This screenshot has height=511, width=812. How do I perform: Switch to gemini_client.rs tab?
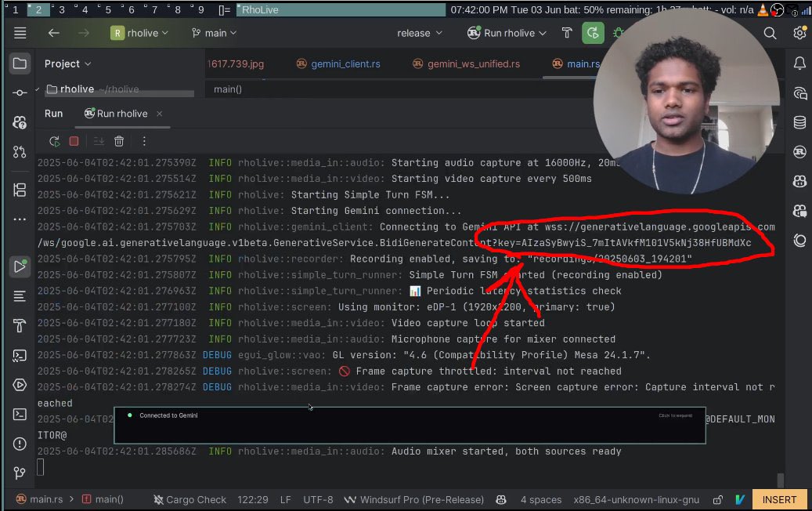point(338,63)
